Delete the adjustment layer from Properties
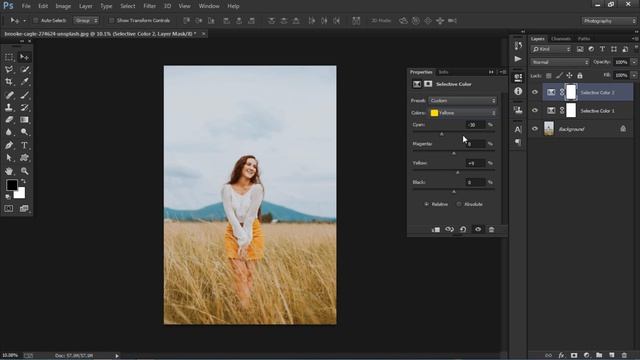The image size is (640, 360). (x=491, y=229)
